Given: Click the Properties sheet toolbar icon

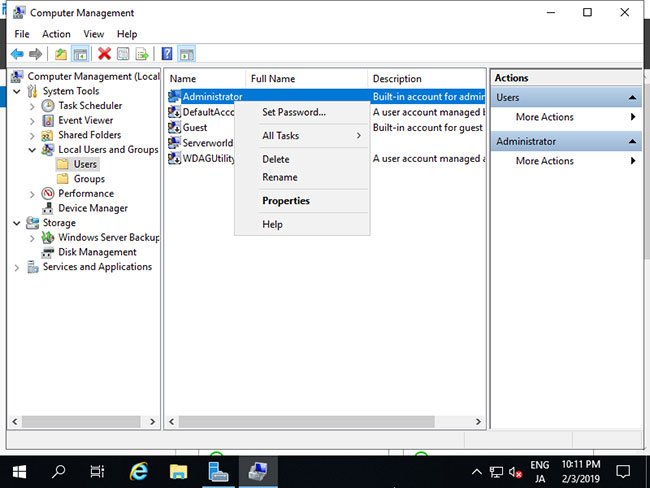Looking at the screenshot, I should (x=123, y=54).
